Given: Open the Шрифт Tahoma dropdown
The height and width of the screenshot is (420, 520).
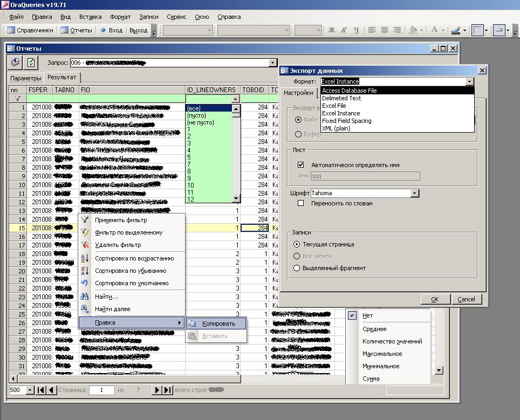Looking at the screenshot, I should coord(414,193).
